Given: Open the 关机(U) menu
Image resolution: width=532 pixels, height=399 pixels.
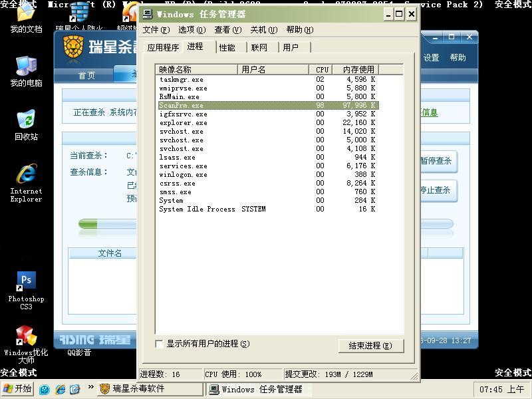Looking at the screenshot, I should pyautogui.click(x=263, y=30).
